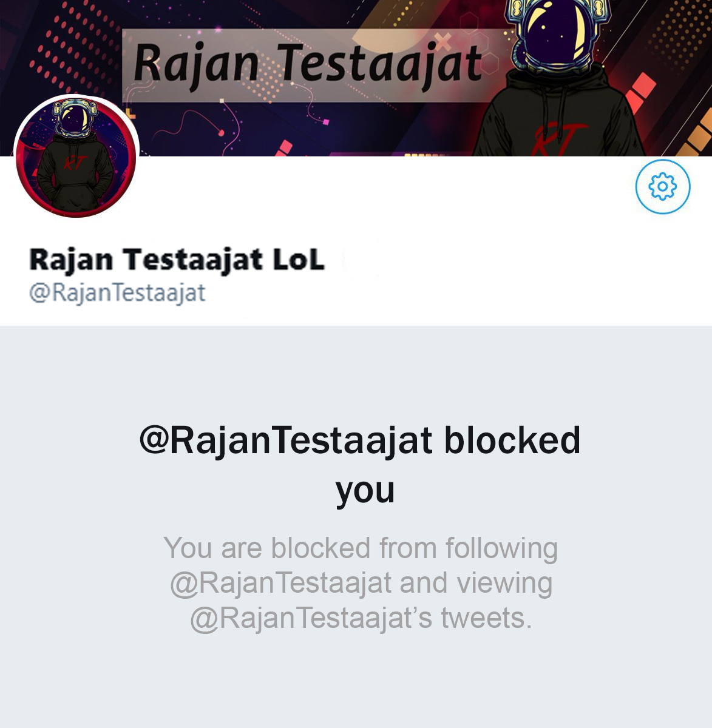Image resolution: width=712 pixels, height=728 pixels.
Task: Click the word blocked in the heading
Action: 512,440
